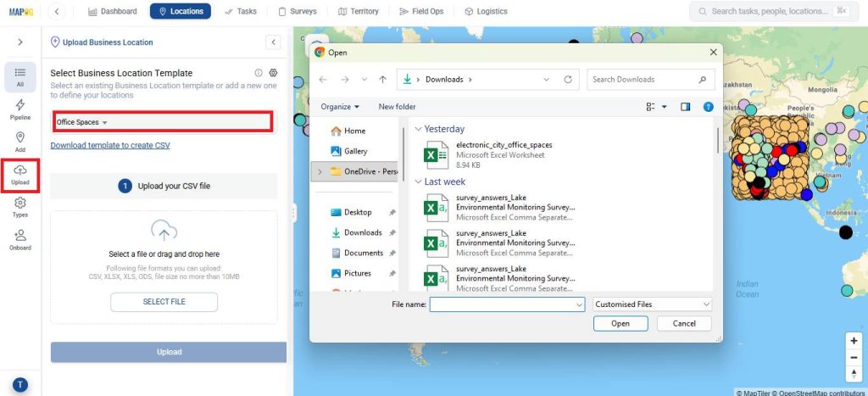Collapse the Yesterday file group
868x396 pixels.
(419, 129)
